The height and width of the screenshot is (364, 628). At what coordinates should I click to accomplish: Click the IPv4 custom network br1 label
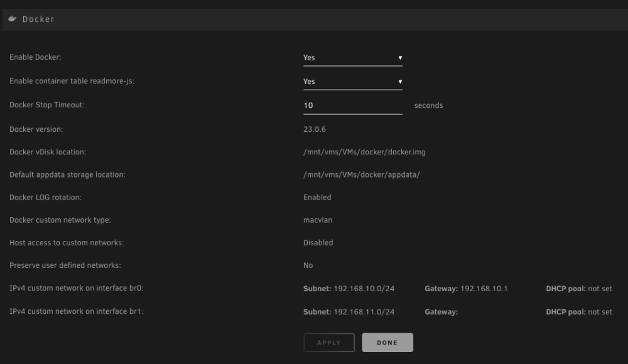pyautogui.click(x=77, y=311)
